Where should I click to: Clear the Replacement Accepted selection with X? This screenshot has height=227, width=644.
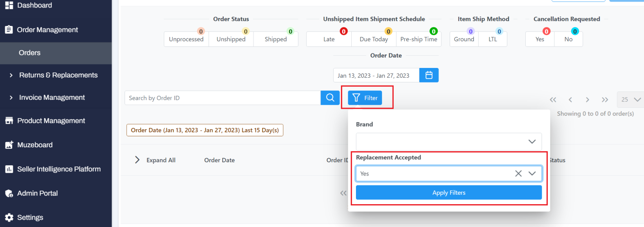[518, 174]
